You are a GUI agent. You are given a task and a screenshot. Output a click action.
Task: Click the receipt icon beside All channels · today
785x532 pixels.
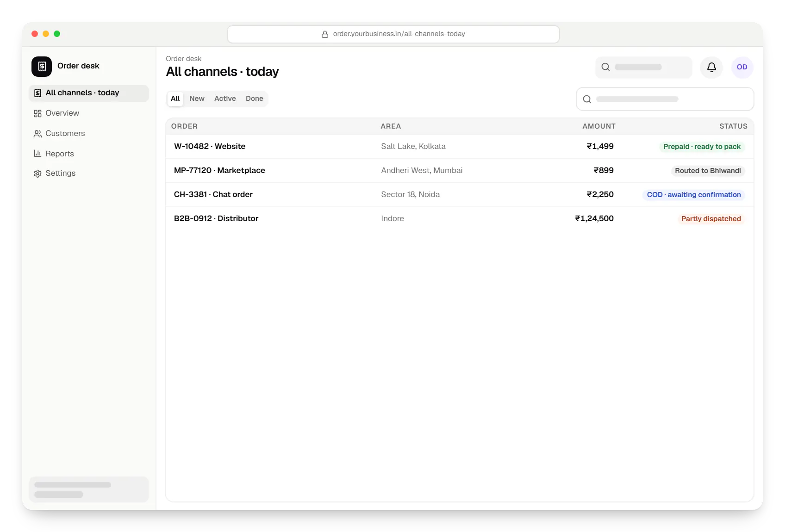(37, 93)
